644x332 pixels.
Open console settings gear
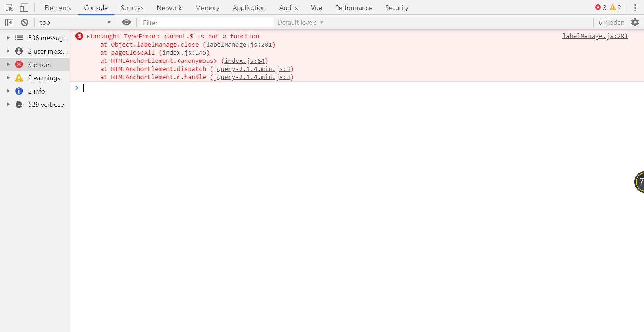635,22
